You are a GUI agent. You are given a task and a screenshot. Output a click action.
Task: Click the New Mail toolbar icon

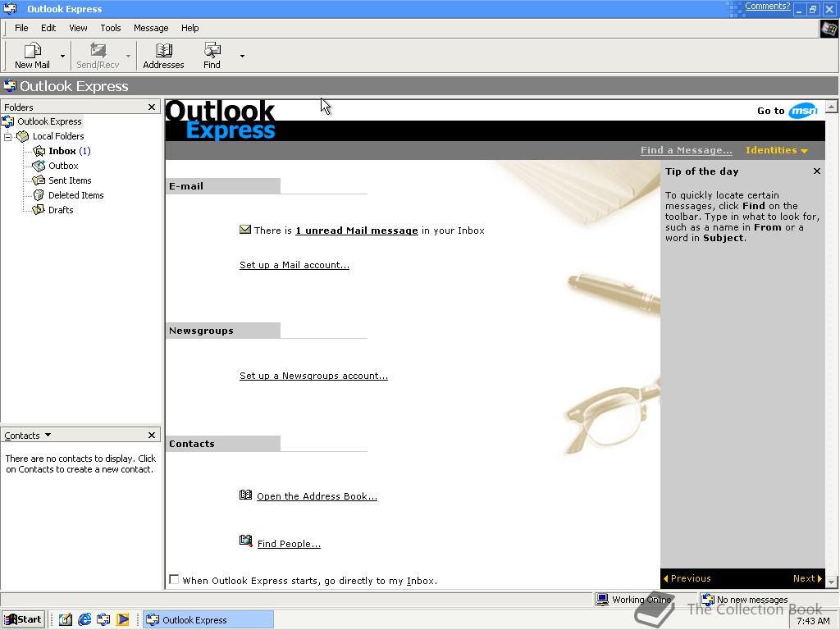point(32,50)
